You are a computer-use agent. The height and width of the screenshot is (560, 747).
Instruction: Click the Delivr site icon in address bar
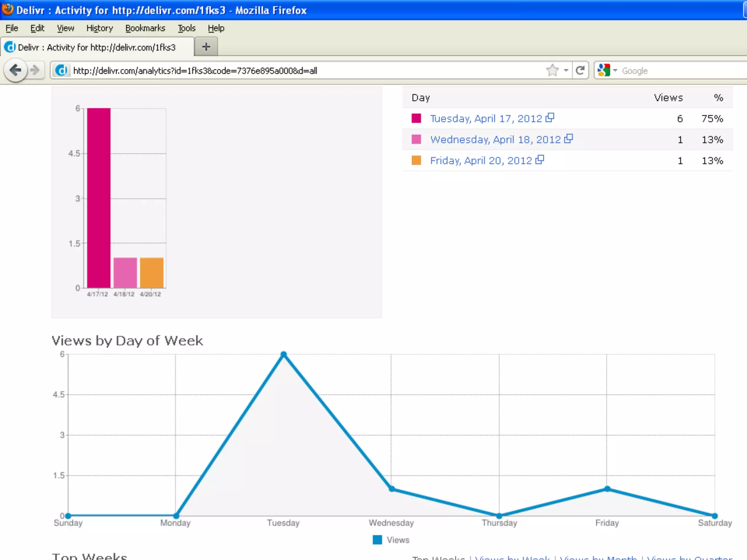tap(62, 70)
